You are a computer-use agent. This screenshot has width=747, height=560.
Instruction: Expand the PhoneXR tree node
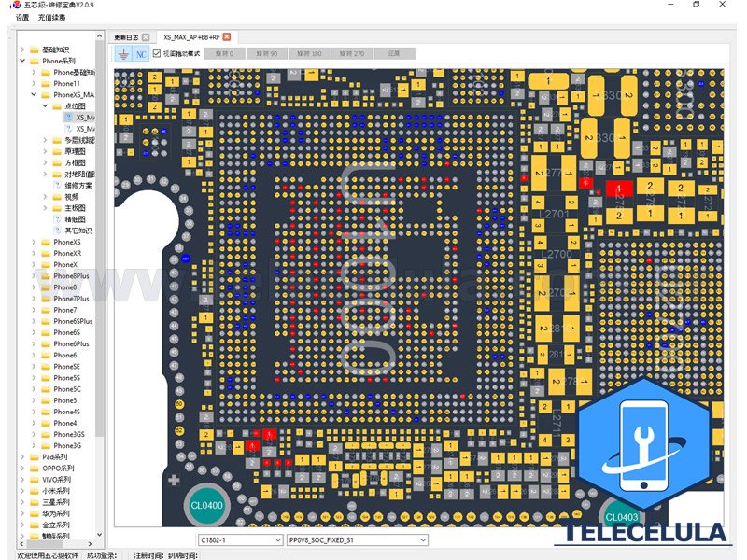pos(34,253)
